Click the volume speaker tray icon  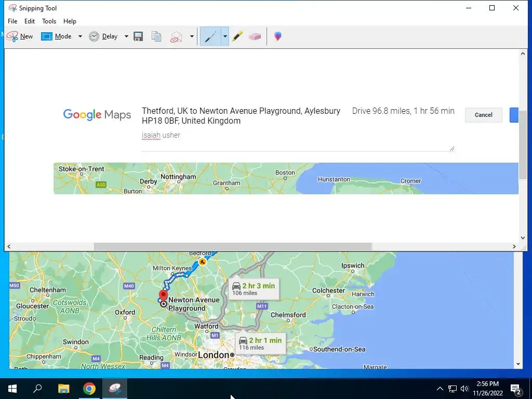tap(464, 389)
